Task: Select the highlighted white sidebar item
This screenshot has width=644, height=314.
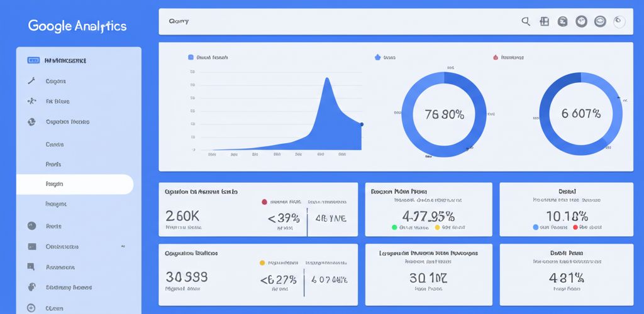Action: pos(74,185)
